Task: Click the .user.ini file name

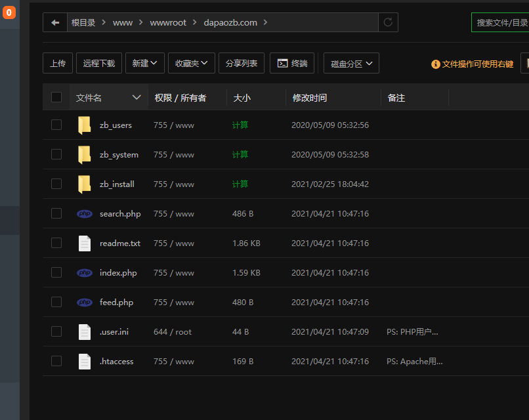Action: click(114, 332)
